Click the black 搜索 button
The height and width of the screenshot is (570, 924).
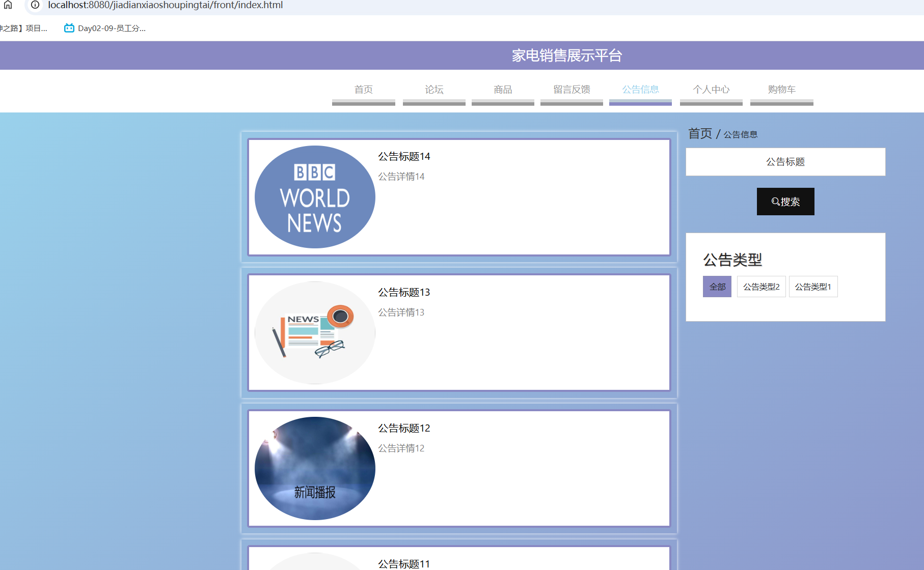[x=785, y=202]
